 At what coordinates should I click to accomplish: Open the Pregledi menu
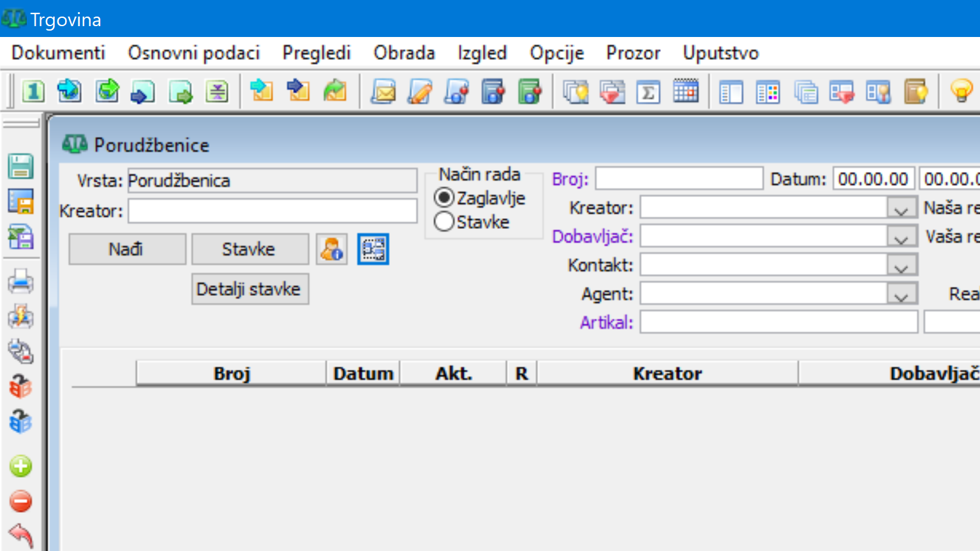tap(316, 53)
